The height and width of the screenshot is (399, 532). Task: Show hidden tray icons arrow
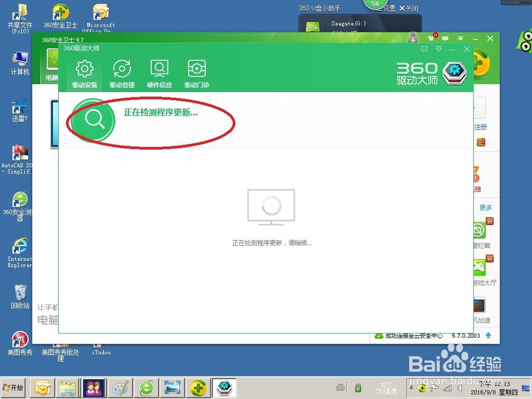(x=411, y=387)
